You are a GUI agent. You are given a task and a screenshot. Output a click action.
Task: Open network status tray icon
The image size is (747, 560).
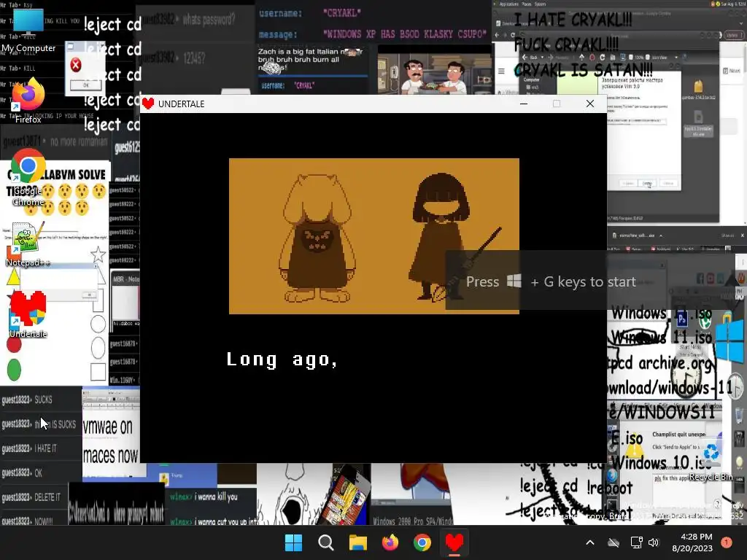636,542
